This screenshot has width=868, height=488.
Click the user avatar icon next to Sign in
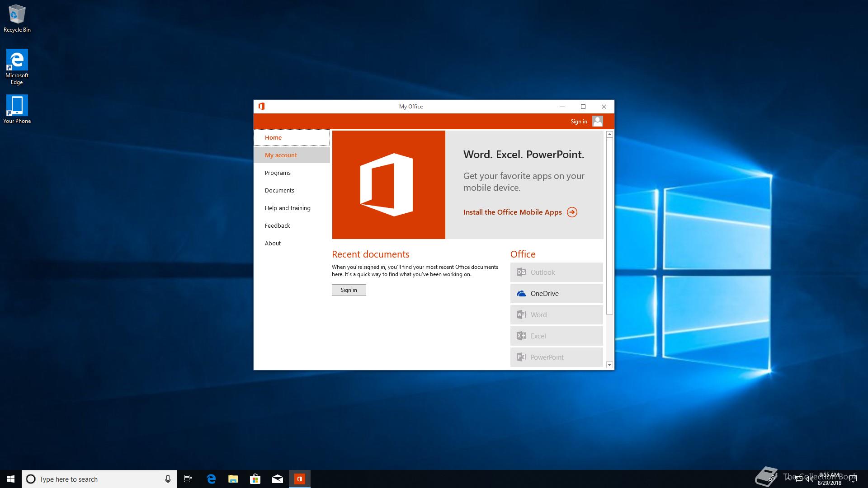[x=597, y=121]
